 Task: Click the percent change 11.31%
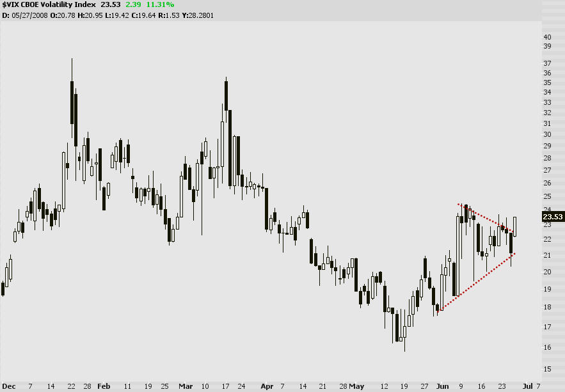click(x=160, y=4)
